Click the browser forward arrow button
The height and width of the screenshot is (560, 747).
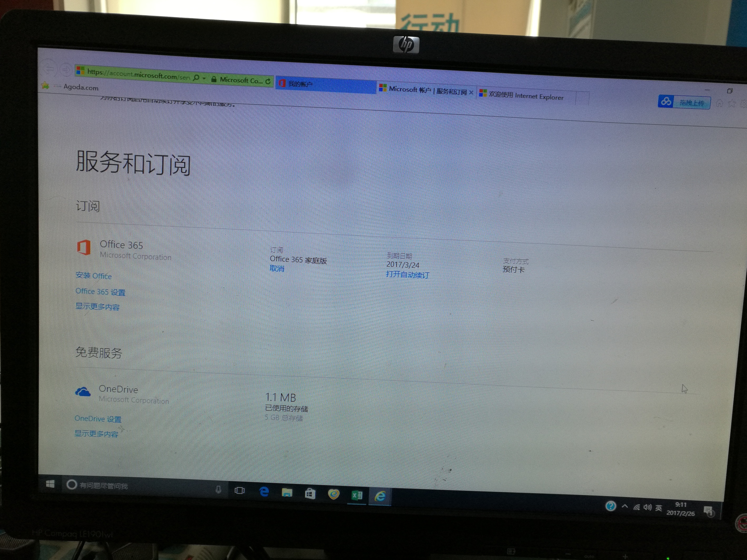66,70
